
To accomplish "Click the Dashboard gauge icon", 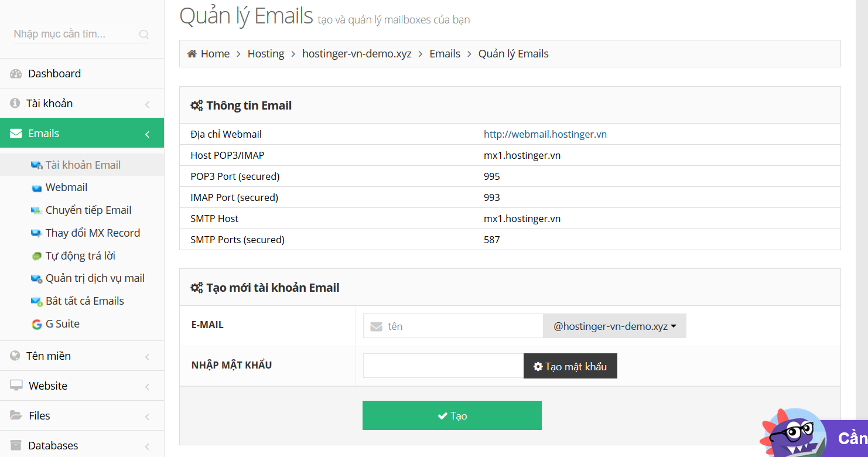I will point(16,74).
